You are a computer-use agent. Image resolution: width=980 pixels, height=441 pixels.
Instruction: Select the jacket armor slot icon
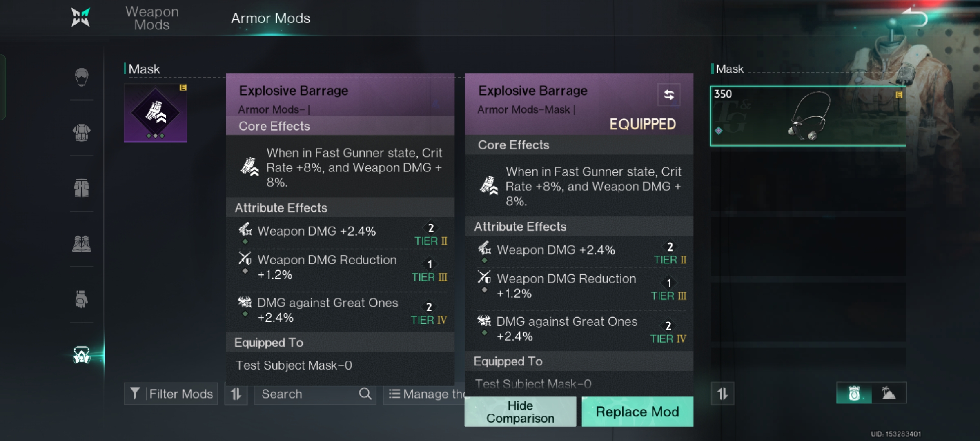click(x=82, y=133)
